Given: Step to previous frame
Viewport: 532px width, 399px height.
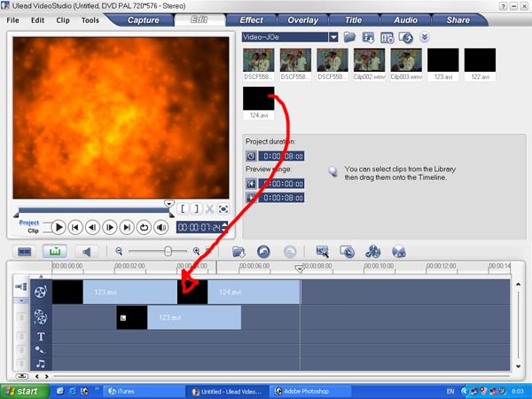Looking at the screenshot, I should 92,227.
